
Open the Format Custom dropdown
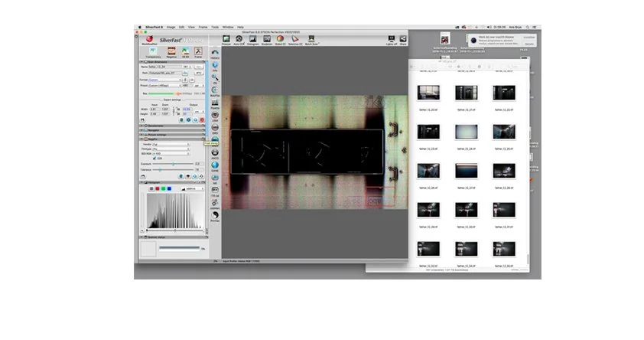pyautogui.click(x=164, y=80)
